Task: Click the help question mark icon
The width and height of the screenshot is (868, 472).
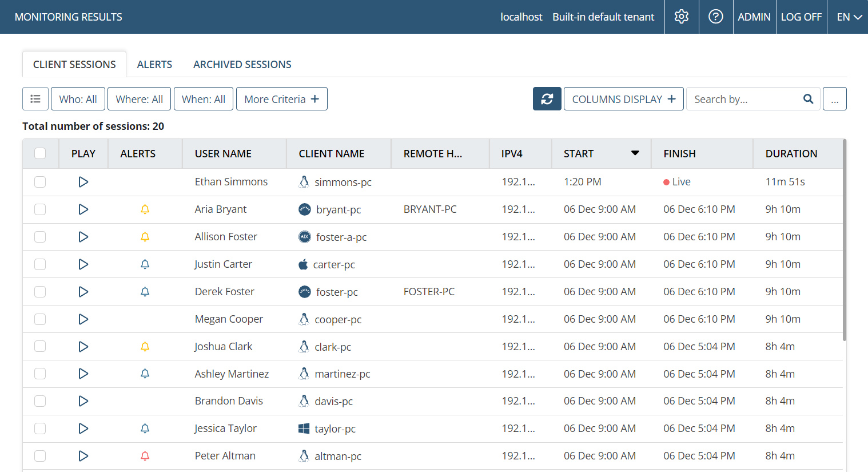Action: (715, 17)
